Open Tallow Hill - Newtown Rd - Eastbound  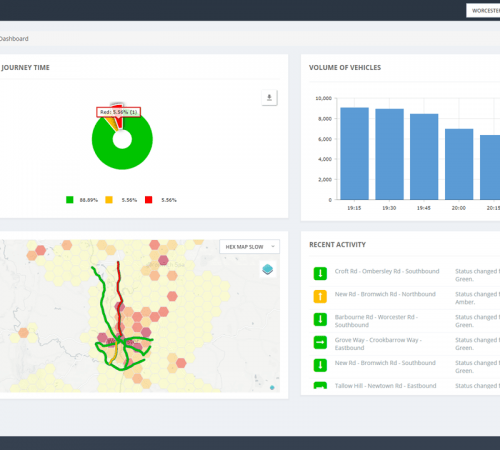coord(385,386)
